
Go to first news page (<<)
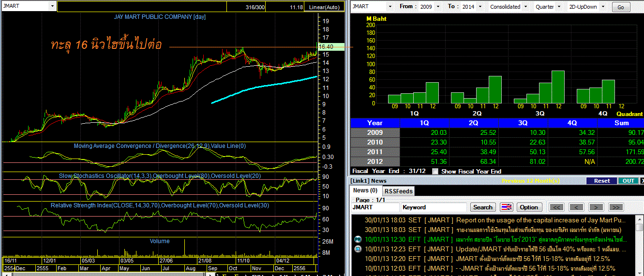(x=557, y=207)
